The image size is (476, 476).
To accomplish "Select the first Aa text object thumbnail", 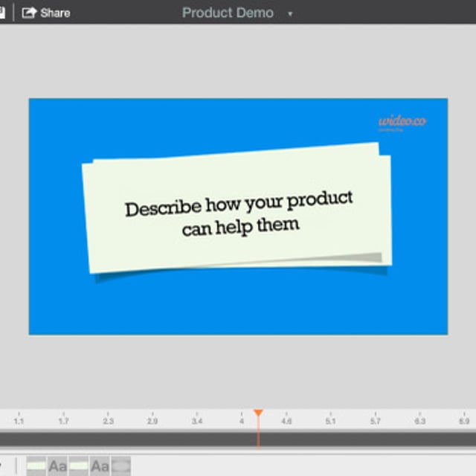I will pyautogui.click(x=57, y=466).
